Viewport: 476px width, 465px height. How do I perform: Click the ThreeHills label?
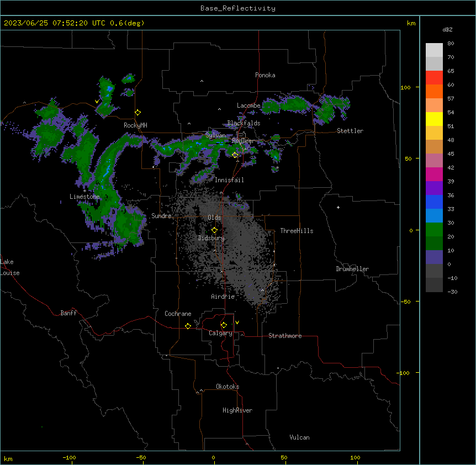[x=297, y=231]
